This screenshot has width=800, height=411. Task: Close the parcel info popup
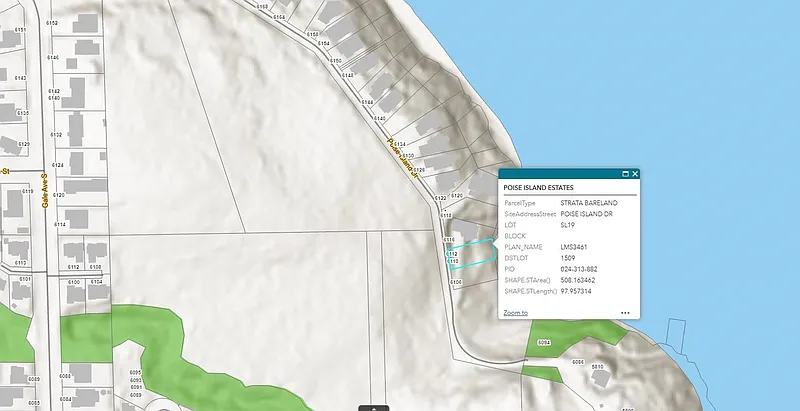[635, 174]
